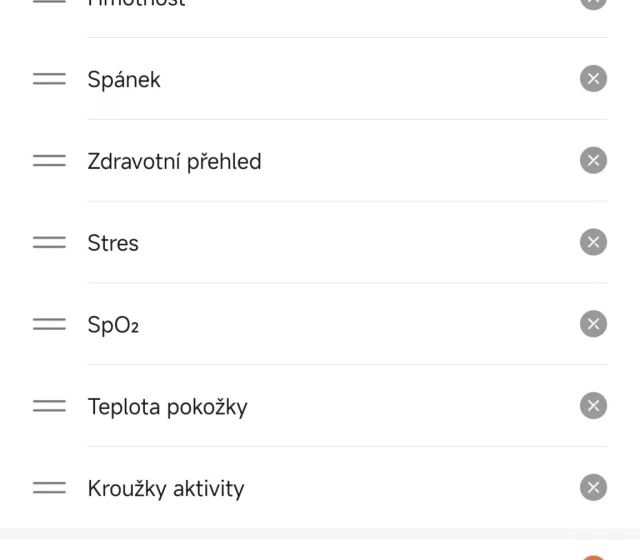This screenshot has height=560, width=640.
Task: Remove Teplota pokožky from the list
Action: (593, 406)
